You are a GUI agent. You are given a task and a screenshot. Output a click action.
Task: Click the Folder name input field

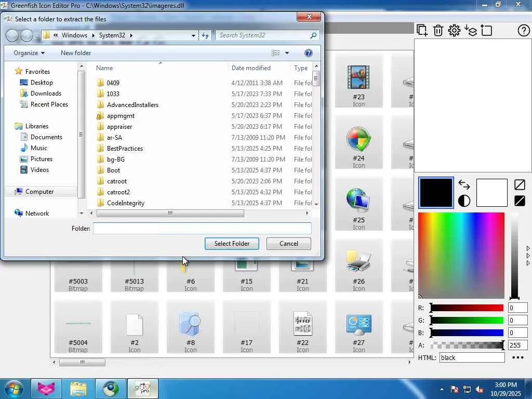click(202, 229)
